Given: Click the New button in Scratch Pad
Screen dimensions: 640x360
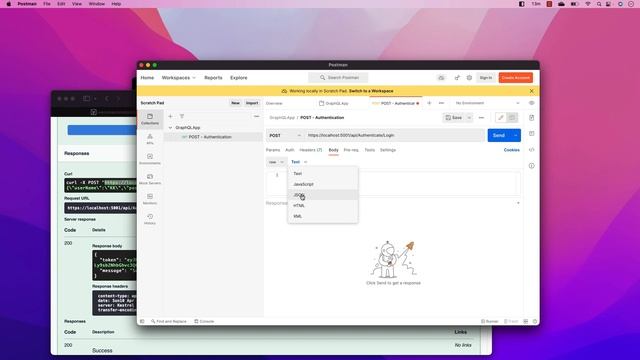Looking at the screenshot, I should point(236,103).
